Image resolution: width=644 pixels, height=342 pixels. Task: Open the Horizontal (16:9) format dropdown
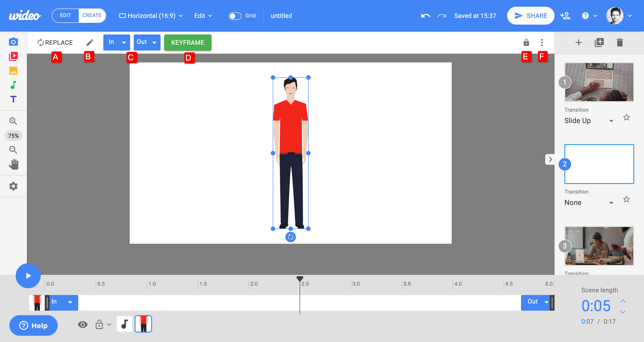(x=151, y=16)
